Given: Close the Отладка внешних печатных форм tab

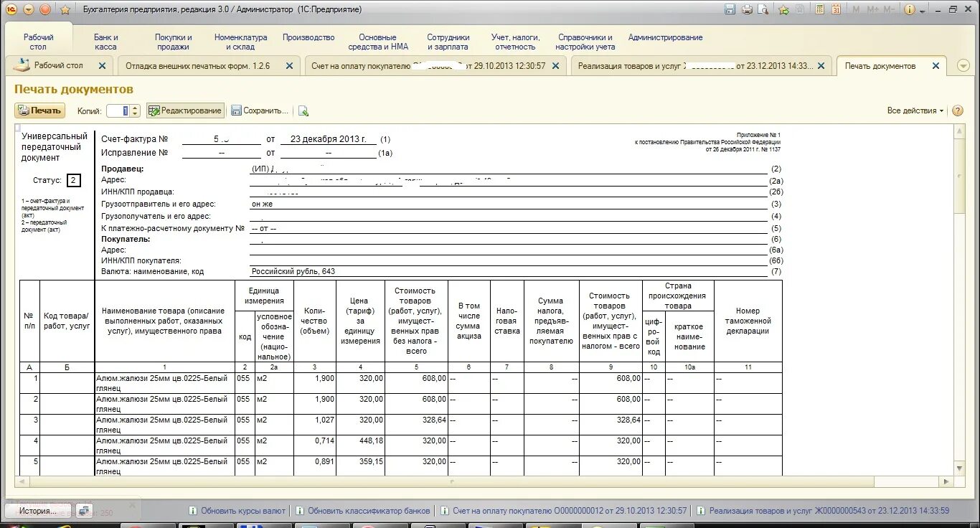Looking at the screenshot, I should click(289, 65).
